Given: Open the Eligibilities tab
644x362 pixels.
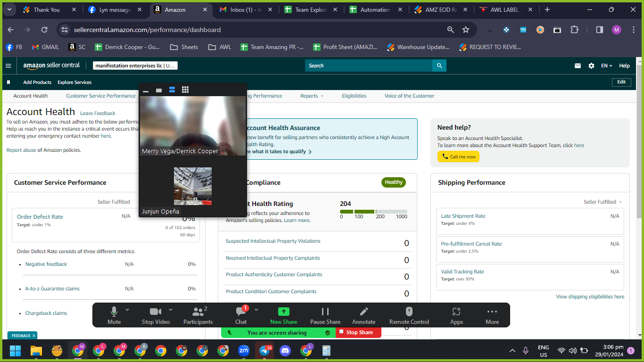Looking at the screenshot, I should [x=354, y=96].
